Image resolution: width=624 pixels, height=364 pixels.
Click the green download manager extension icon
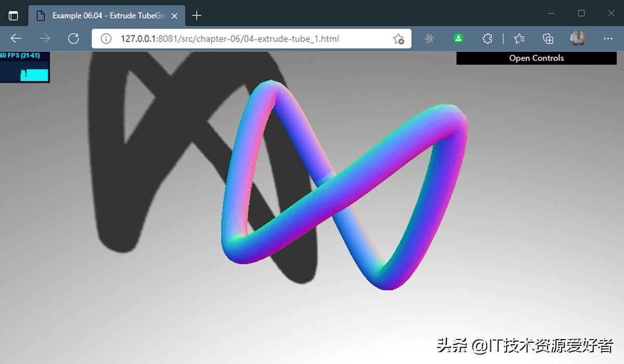click(x=458, y=38)
